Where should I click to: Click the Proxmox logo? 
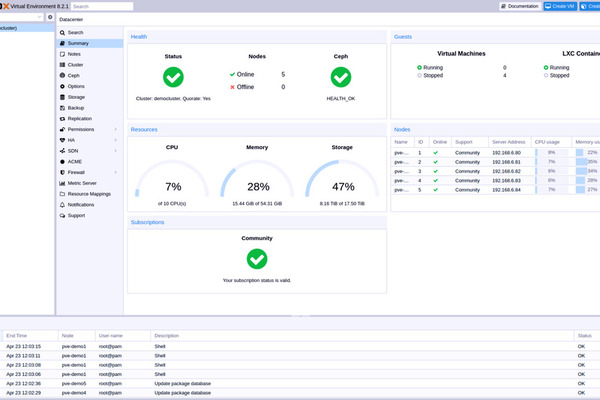point(5,6)
